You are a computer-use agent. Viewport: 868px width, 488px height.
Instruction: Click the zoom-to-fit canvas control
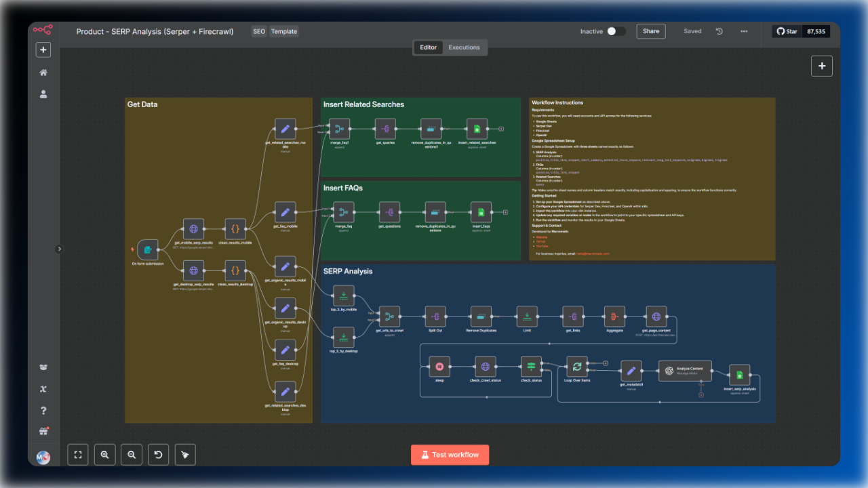click(x=78, y=455)
